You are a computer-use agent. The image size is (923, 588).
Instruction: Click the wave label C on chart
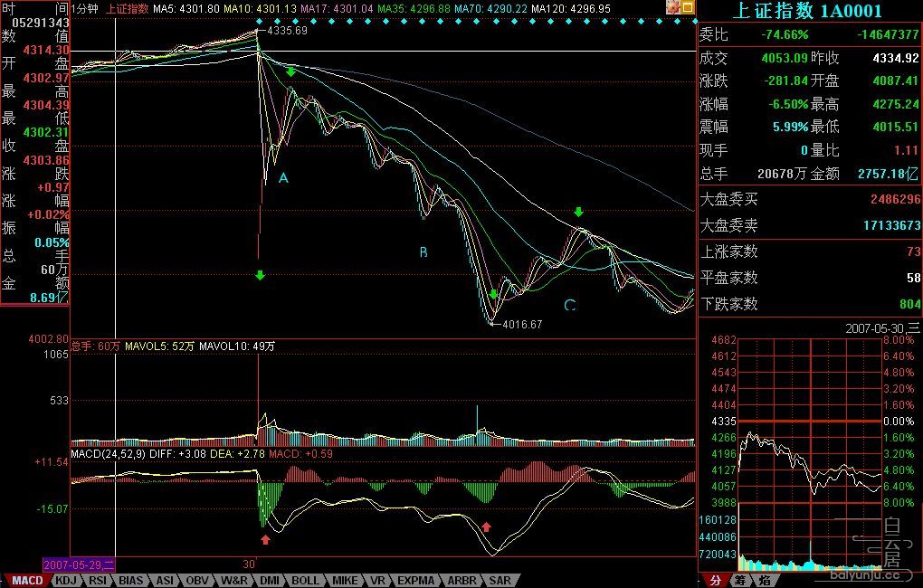coord(569,306)
